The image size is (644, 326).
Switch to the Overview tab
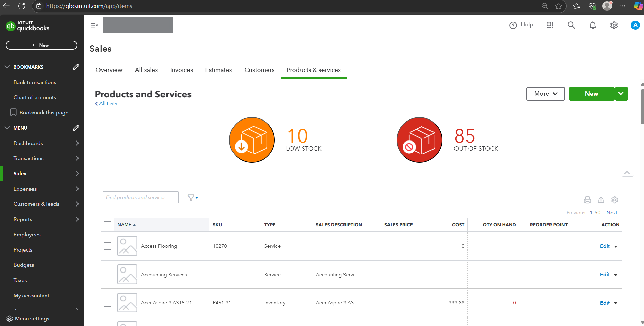(109, 70)
